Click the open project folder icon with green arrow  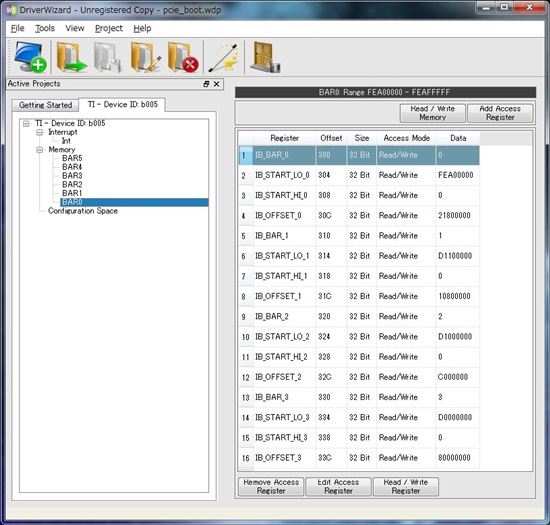[71, 57]
